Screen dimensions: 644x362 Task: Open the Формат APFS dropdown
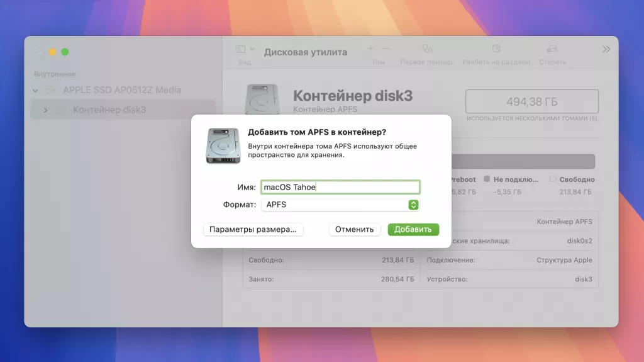click(x=340, y=205)
